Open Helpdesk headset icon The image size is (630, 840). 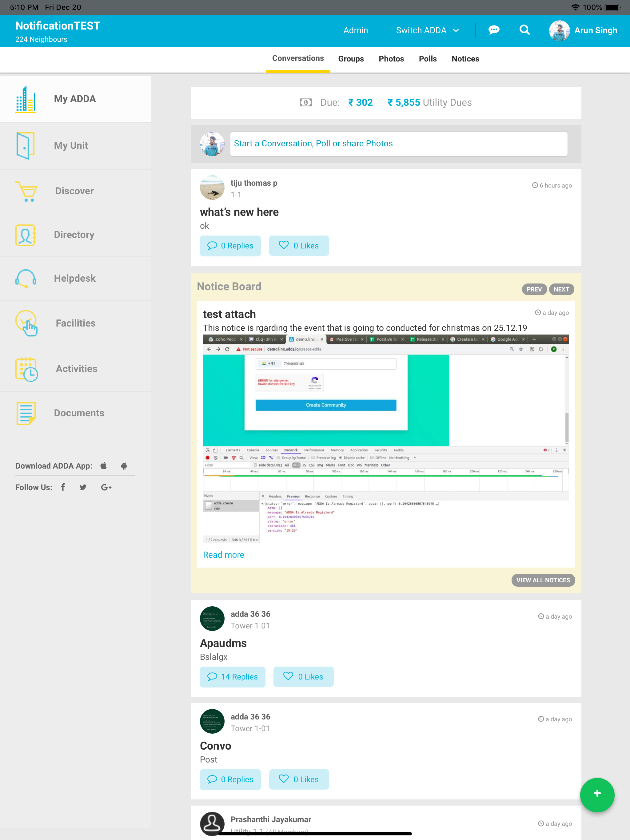(x=26, y=279)
